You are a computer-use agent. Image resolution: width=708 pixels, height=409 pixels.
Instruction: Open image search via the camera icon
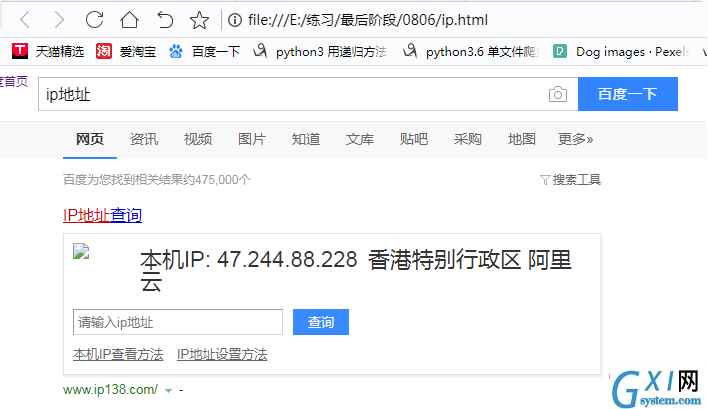coord(558,94)
